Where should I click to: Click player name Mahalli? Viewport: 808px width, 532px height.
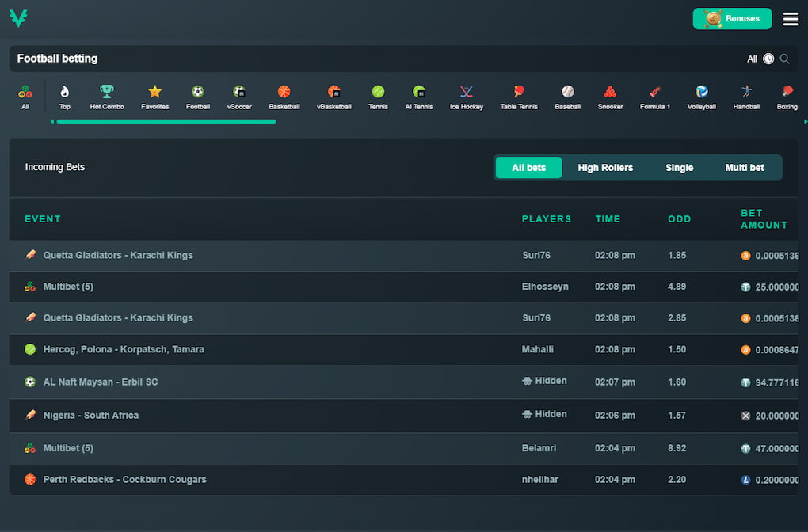point(537,350)
